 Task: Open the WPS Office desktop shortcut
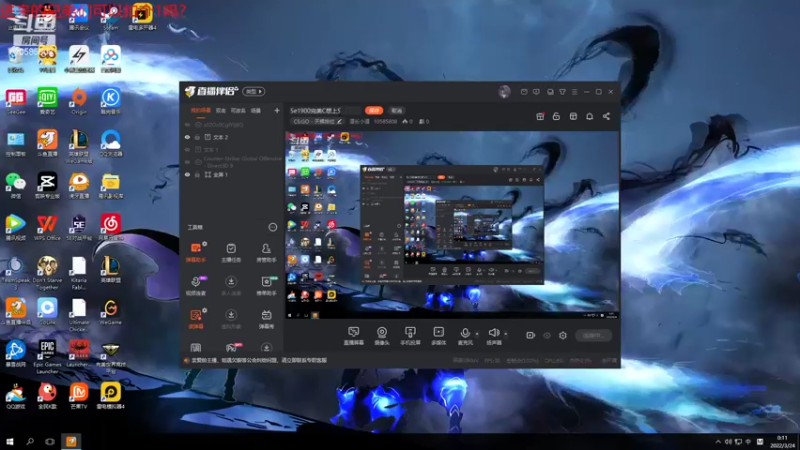pyautogui.click(x=47, y=228)
